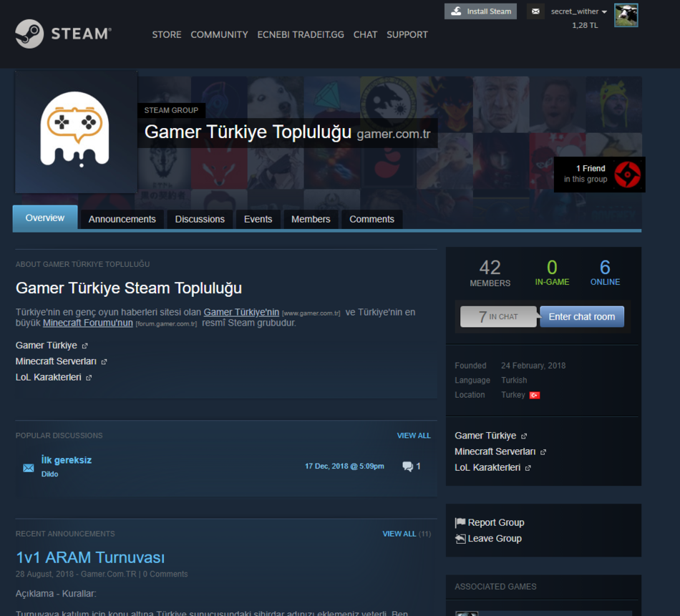
Task: Open the STORE menu
Action: click(x=167, y=34)
